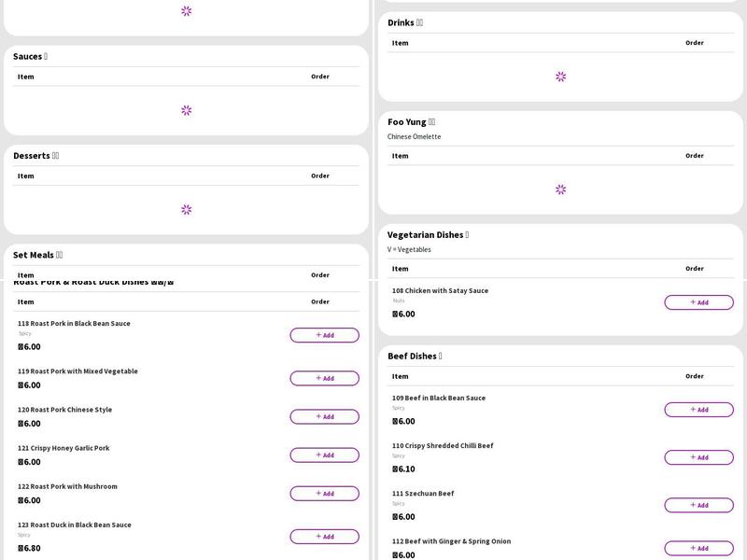Open the Sauces section heading
Screen dimensions: 747x560
[30, 57]
